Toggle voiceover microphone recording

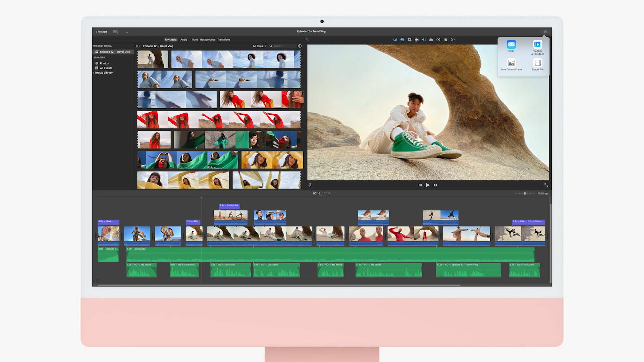[310, 185]
